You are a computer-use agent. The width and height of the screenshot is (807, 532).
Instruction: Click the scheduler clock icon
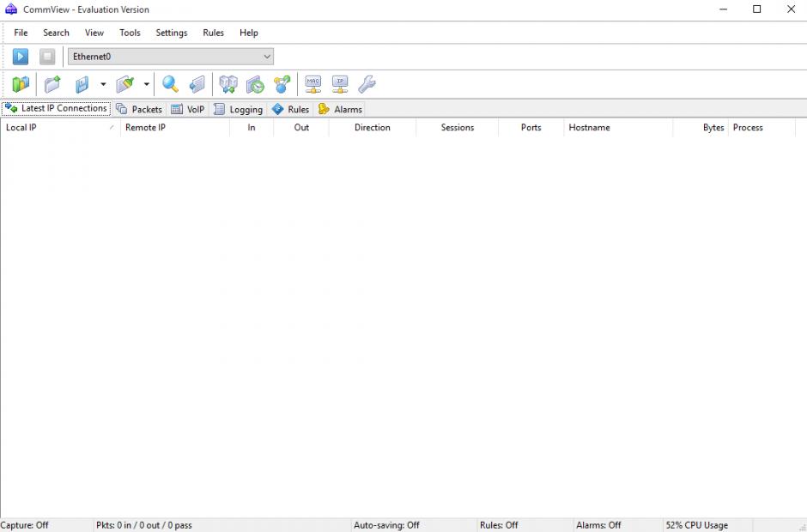coord(255,84)
